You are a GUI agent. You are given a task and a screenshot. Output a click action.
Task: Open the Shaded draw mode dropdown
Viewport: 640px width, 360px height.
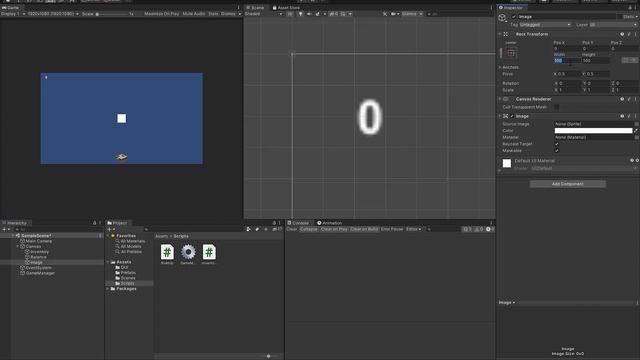[263, 14]
